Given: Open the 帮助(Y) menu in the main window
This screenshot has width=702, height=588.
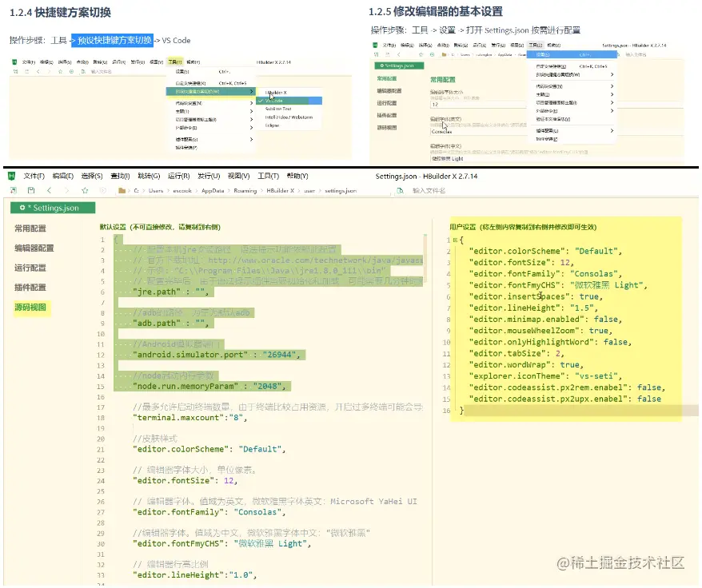Looking at the screenshot, I should click(x=297, y=176).
